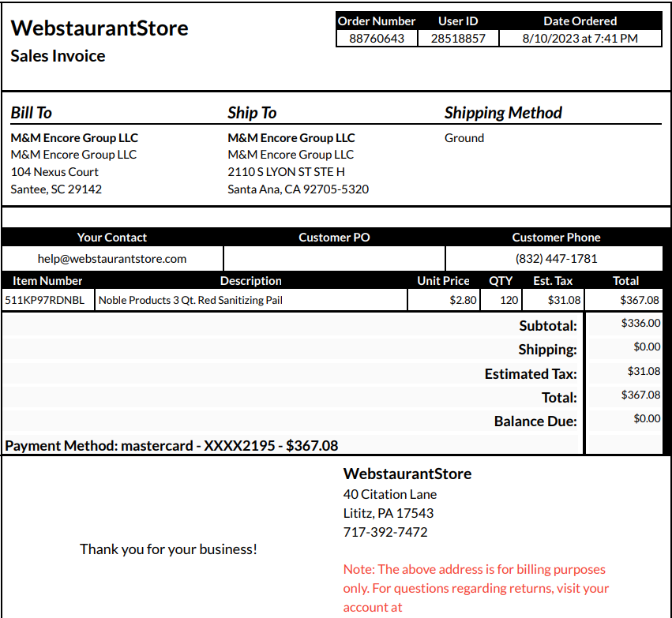
Task: Select Payment Method mastercard XXXX2195 line
Action: click(x=171, y=446)
